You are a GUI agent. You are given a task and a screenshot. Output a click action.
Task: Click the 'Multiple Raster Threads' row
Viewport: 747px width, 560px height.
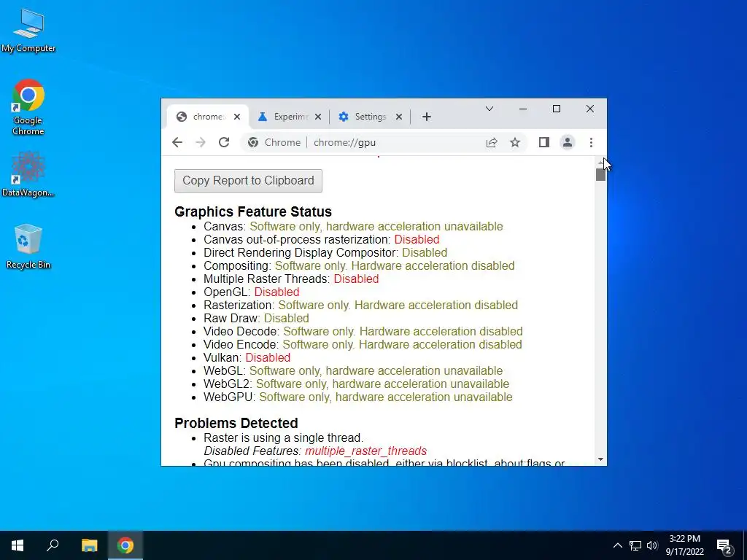coord(291,279)
